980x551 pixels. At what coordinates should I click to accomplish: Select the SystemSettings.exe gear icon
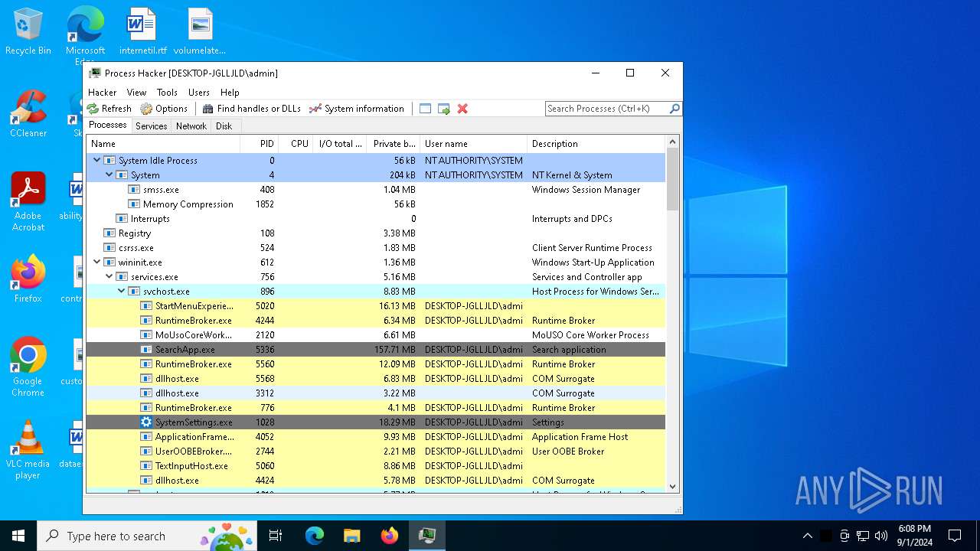click(146, 422)
